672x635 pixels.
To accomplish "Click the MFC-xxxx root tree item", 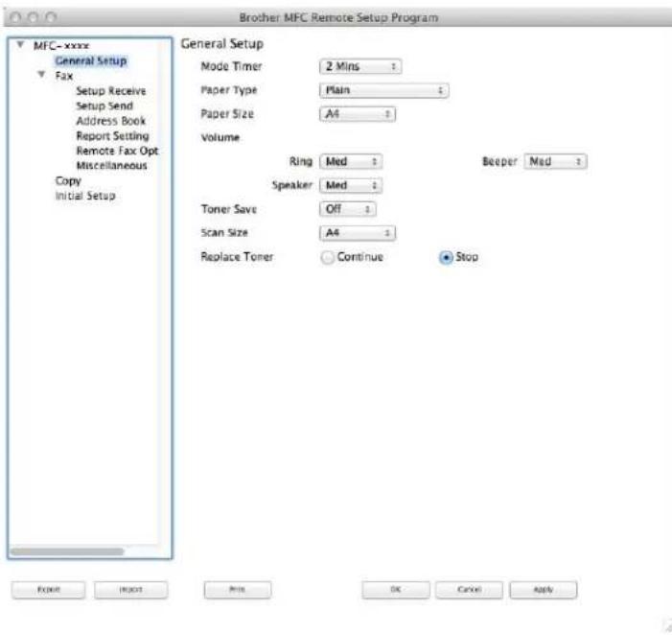I will click(61, 46).
